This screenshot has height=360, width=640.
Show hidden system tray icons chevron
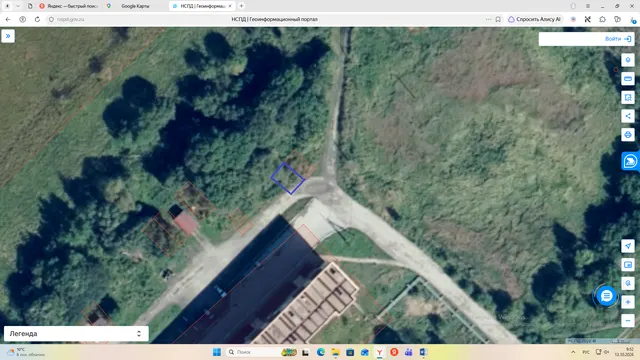click(573, 352)
